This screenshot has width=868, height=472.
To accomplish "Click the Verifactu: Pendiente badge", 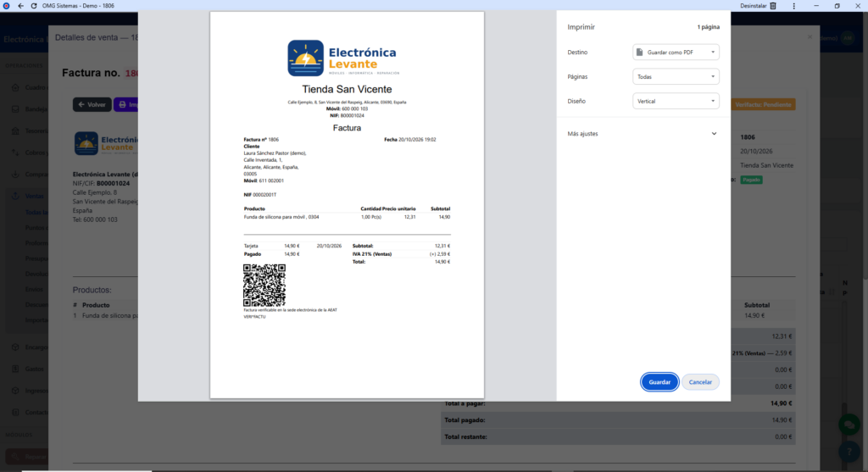I will pos(763,104).
